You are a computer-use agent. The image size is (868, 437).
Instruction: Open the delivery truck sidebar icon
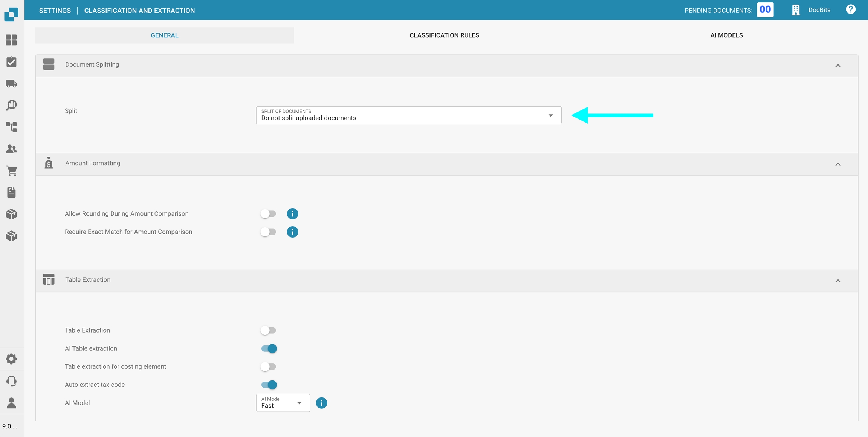pyautogui.click(x=11, y=83)
